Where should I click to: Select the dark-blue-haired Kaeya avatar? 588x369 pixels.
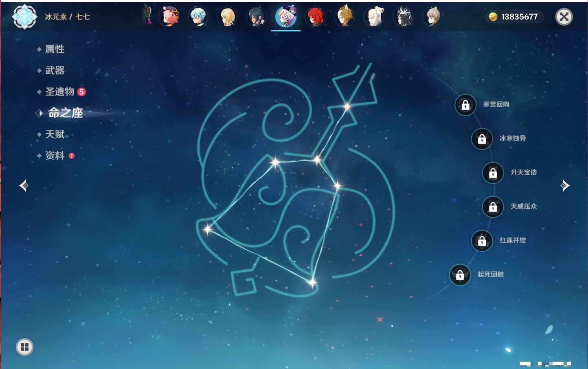pyautogui.click(x=257, y=17)
